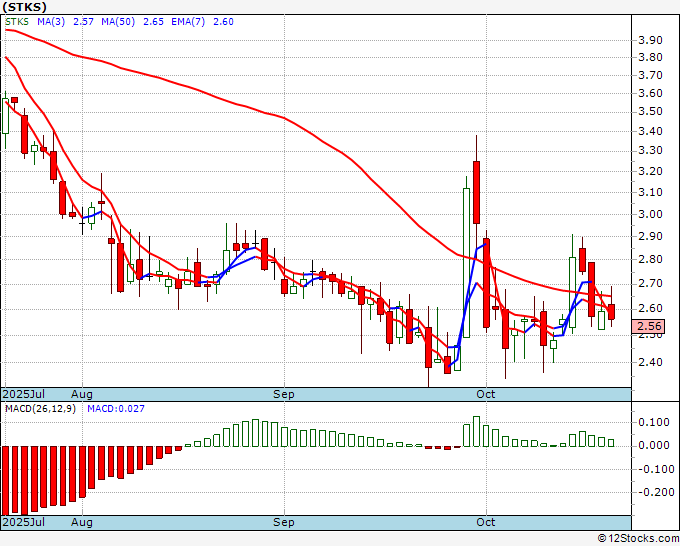The width and height of the screenshot is (680, 546).
Task: Click the 3.40 price axis label
Action: pyautogui.click(x=651, y=131)
